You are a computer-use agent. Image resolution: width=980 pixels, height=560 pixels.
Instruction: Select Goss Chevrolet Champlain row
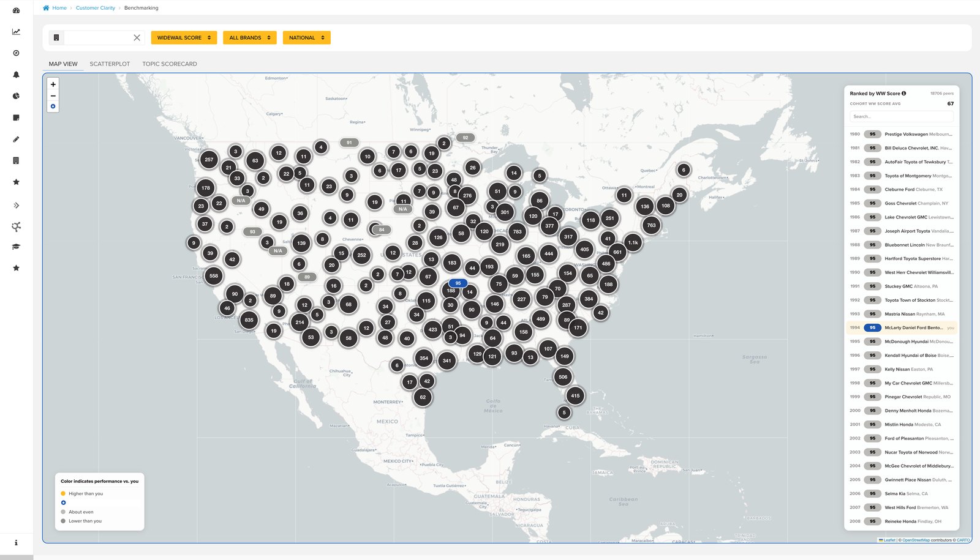[x=902, y=203]
